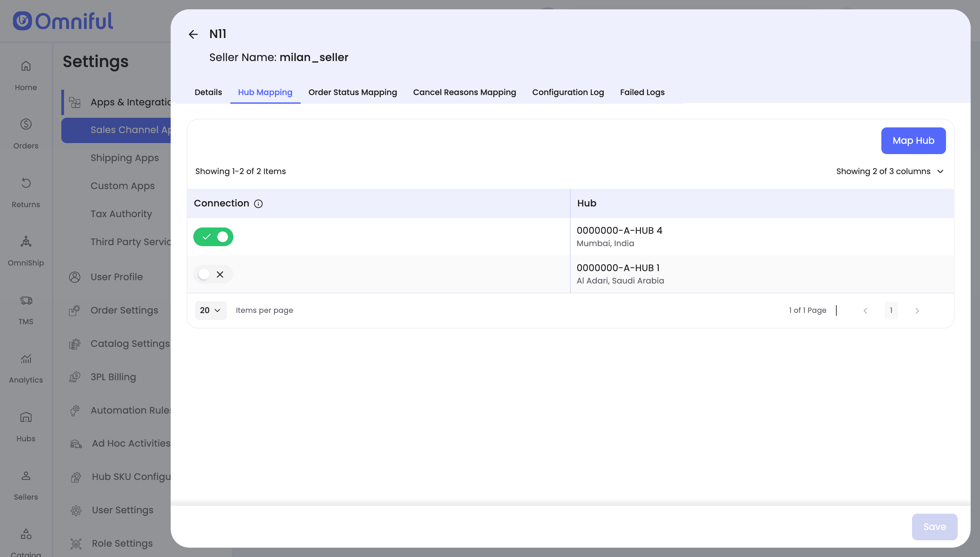
Task: Open the 20 items per page dropdown
Action: [210, 310]
